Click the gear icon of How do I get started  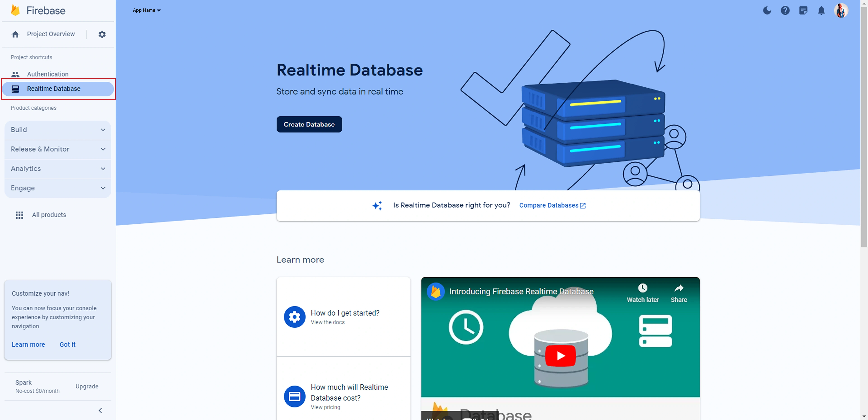(295, 317)
